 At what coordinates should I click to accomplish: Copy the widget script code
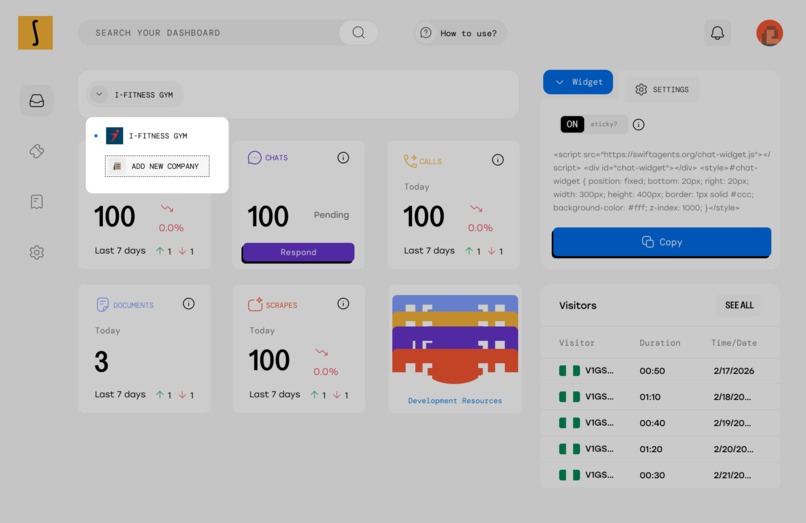point(662,242)
